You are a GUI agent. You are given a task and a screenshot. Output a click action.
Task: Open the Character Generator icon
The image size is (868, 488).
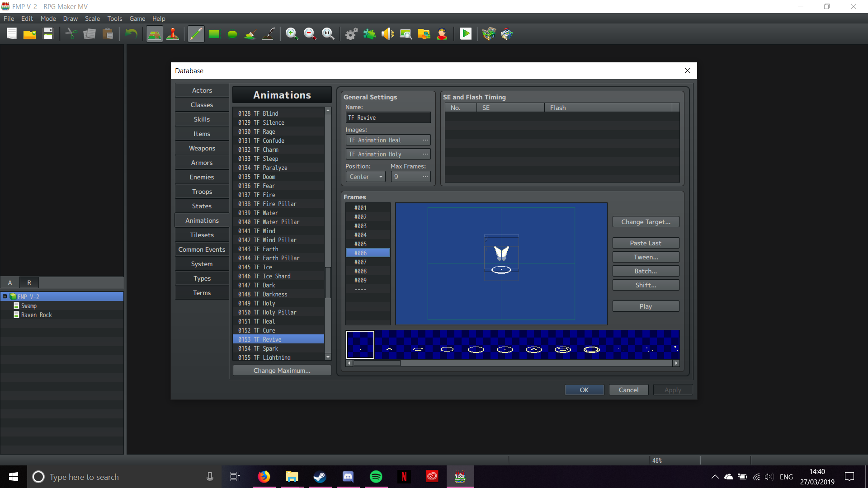pyautogui.click(x=442, y=34)
